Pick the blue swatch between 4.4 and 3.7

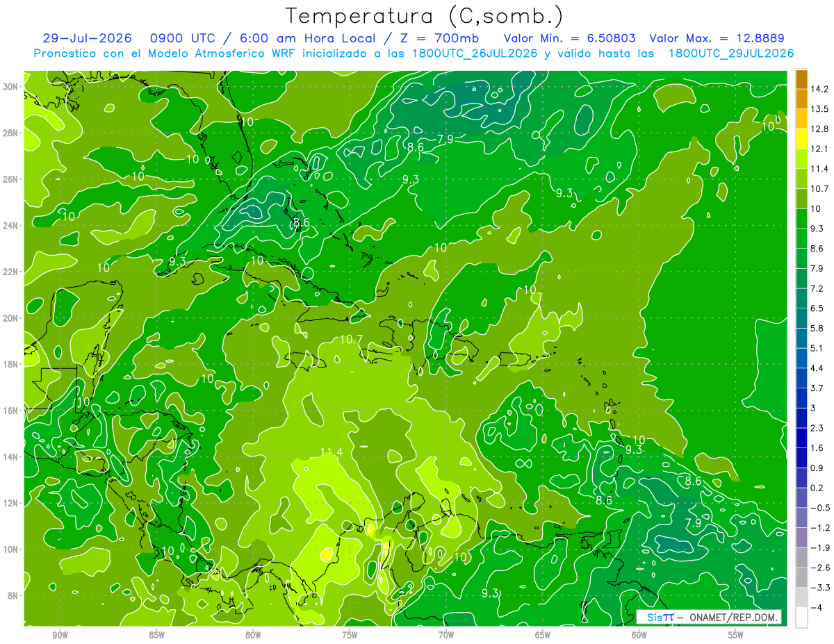[x=801, y=378]
